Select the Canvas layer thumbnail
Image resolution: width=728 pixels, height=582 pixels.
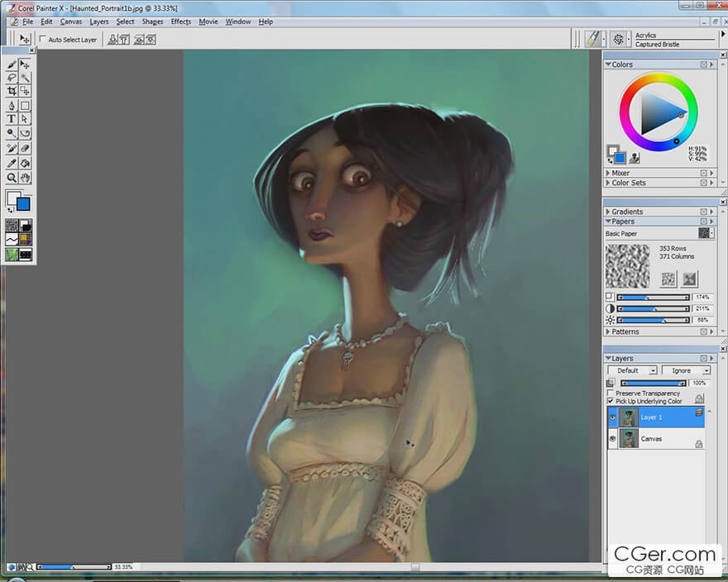click(x=629, y=439)
